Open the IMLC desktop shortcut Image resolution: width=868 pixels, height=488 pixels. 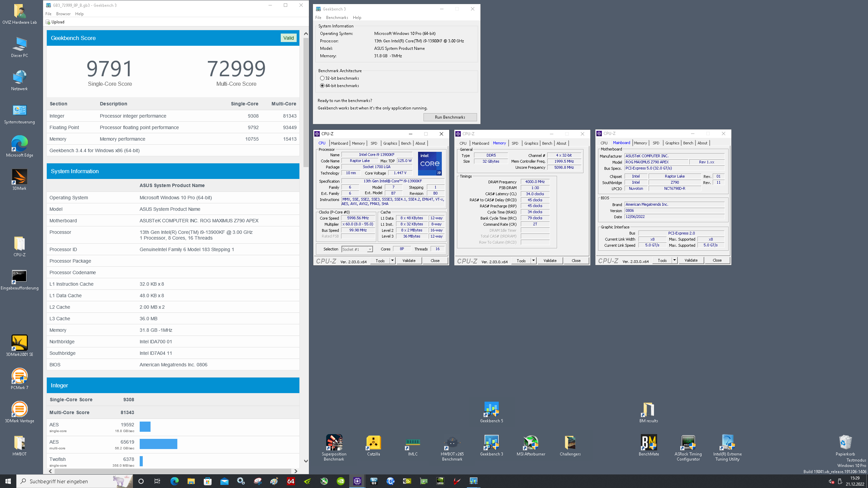[x=413, y=446]
